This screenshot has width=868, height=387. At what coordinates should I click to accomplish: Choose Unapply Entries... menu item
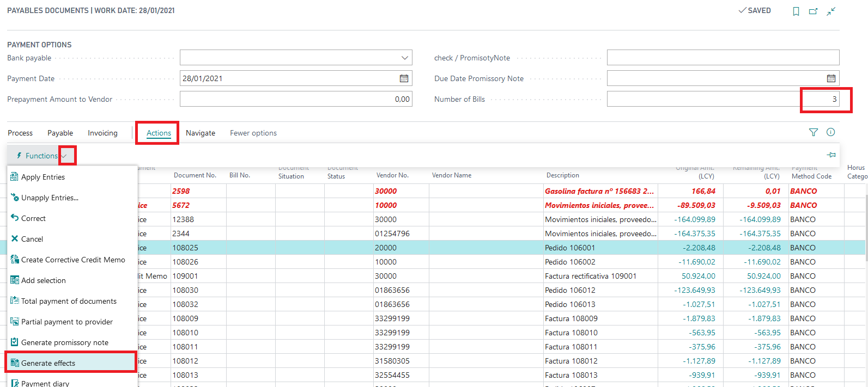[x=72, y=198]
